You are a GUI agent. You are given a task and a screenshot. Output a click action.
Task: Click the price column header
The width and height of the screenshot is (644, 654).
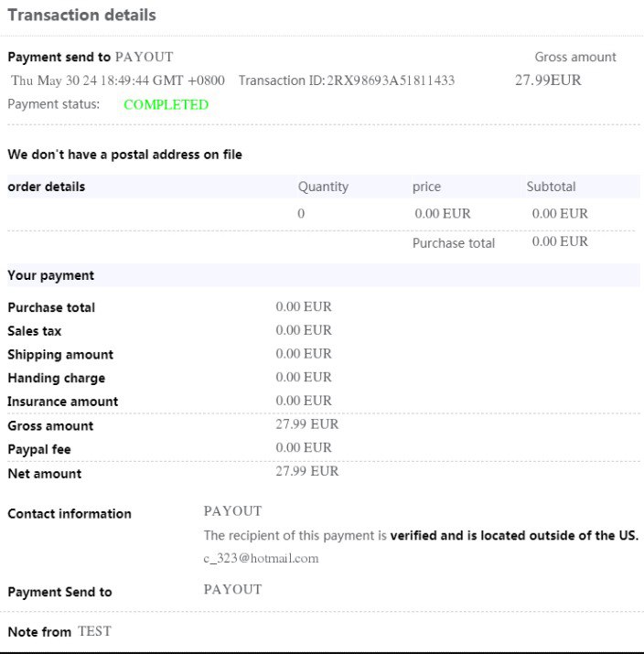426,187
